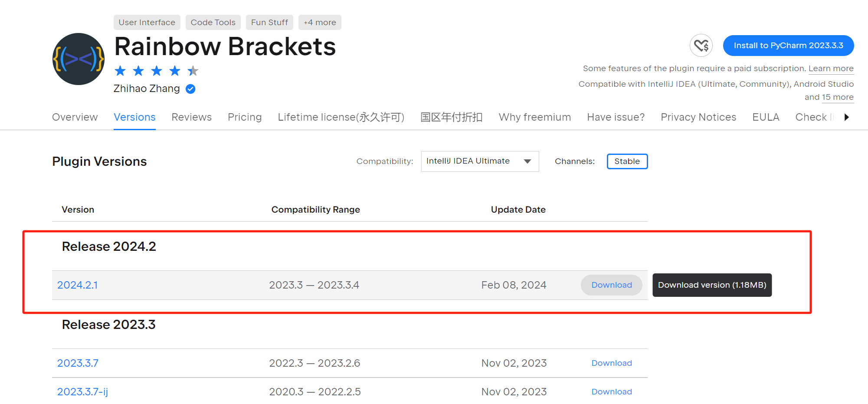Click the first rating star
The image size is (868, 404).
point(120,71)
